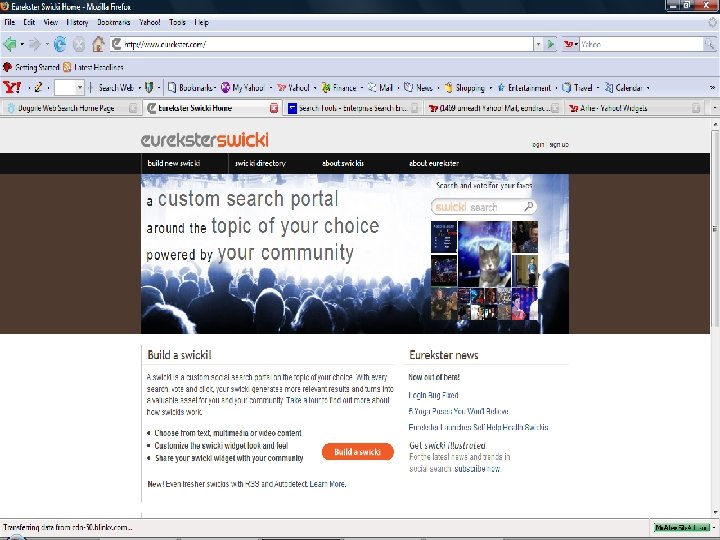
Task: Open the tab list dropdown arrow
Action: pyautogui.click(x=714, y=108)
